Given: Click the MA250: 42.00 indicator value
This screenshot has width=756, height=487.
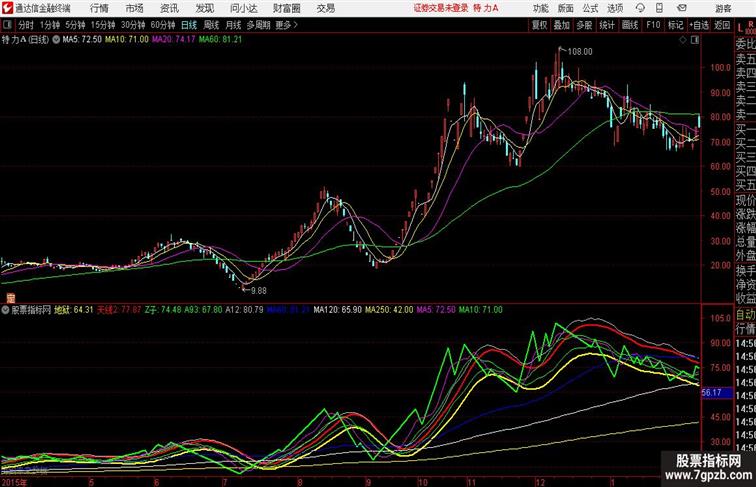Looking at the screenshot, I should tap(389, 310).
